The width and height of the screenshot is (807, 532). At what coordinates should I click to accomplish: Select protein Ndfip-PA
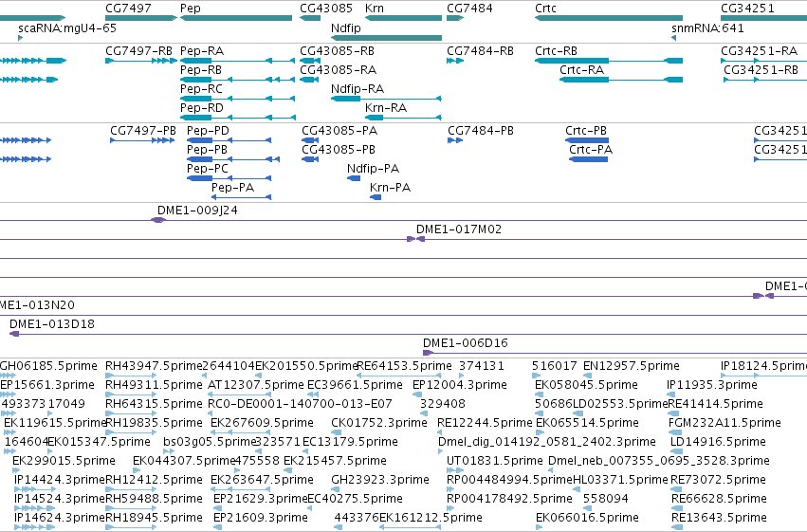(354, 178)
